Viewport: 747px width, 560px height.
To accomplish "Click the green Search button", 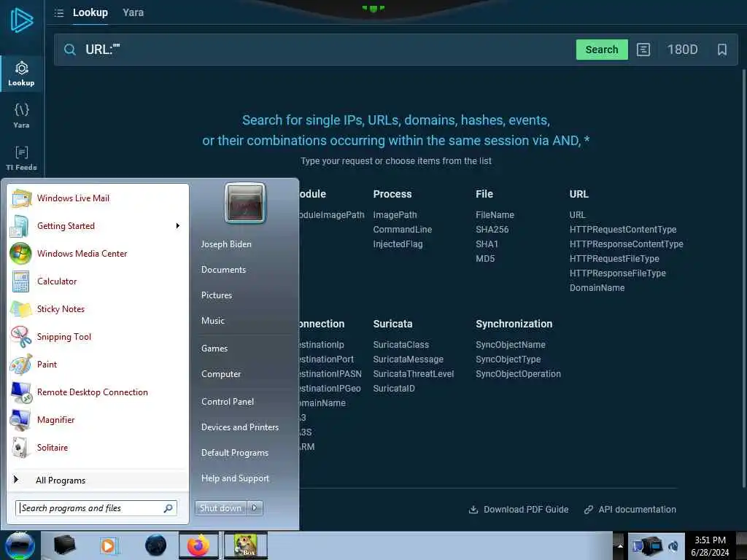I will pos(602,50).
